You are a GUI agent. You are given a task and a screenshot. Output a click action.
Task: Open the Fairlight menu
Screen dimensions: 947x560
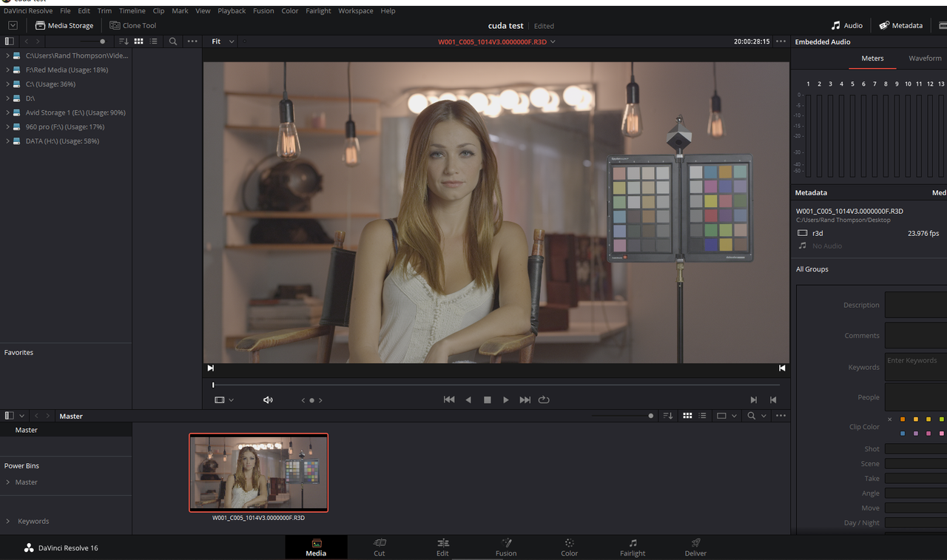[x=318, y=11]
